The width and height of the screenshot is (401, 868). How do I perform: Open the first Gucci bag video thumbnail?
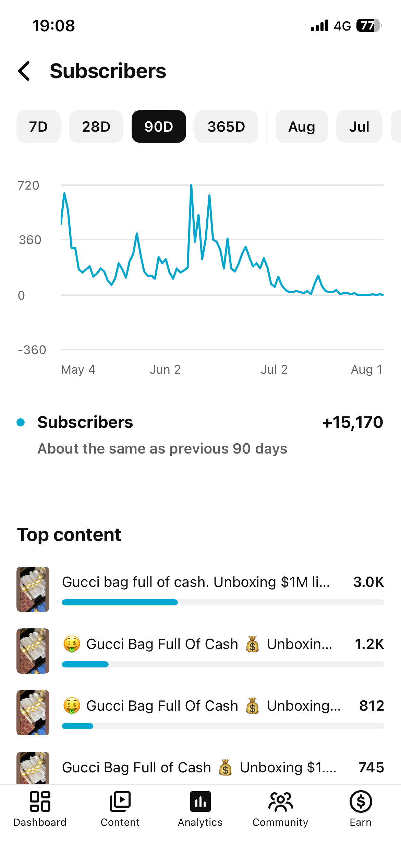coord(33,589)
